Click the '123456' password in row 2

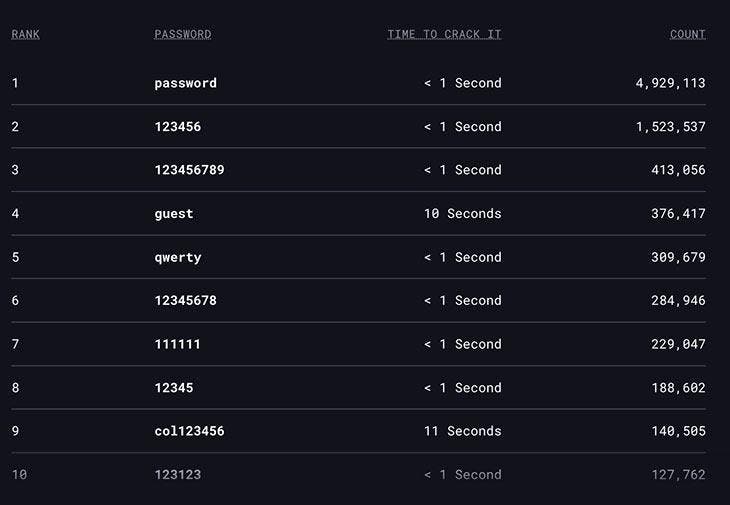(x=177, y=127)
